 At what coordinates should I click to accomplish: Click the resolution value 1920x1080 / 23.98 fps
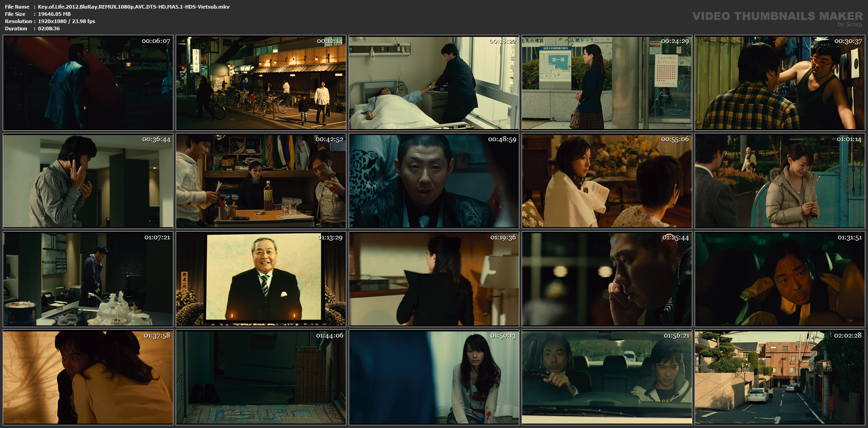point(67,21)
